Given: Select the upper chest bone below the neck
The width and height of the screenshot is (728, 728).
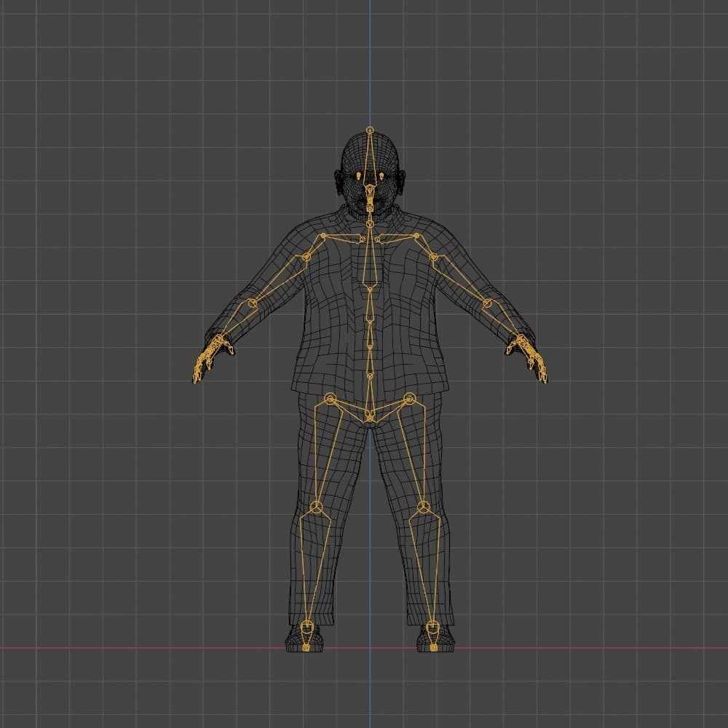Looking at the screenshot, I should coord(370,262).
